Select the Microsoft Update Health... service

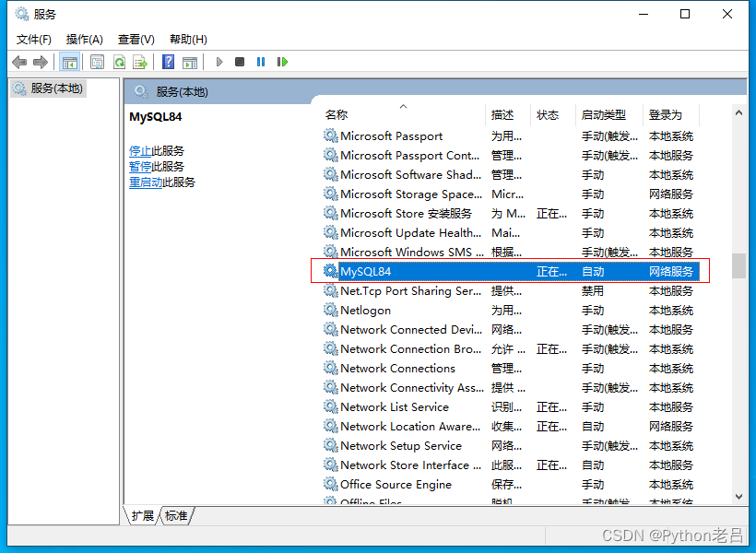tap(511, 232)
